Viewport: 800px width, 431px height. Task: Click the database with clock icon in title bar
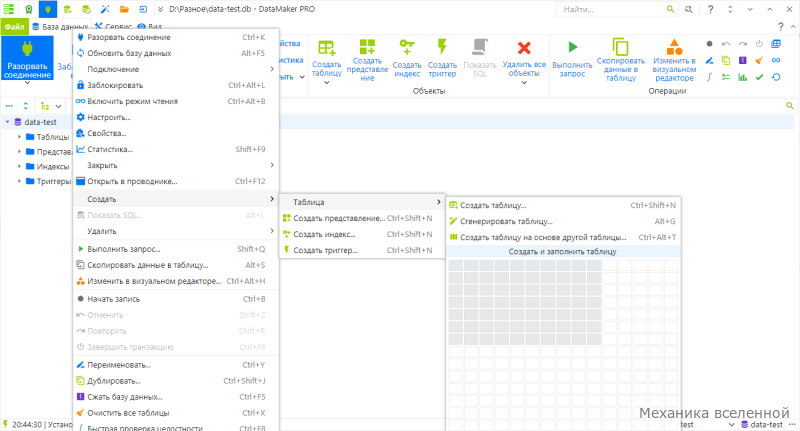86,9
